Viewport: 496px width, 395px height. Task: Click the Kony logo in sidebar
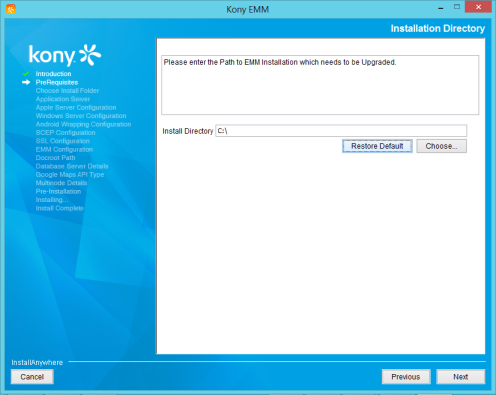click(x=65, y=55)
